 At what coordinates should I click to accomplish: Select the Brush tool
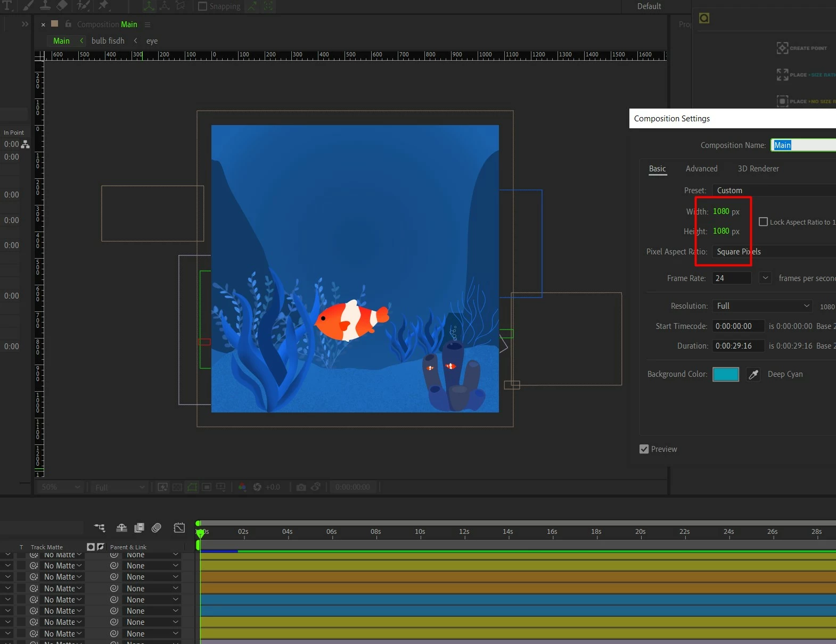click(28, 5)
